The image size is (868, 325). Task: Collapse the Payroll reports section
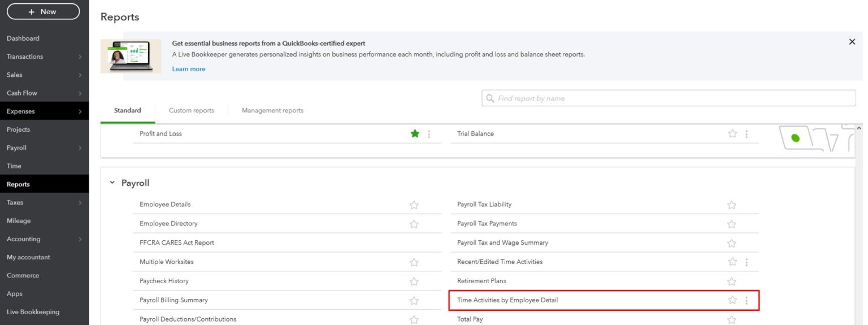[x=112, y=183]
